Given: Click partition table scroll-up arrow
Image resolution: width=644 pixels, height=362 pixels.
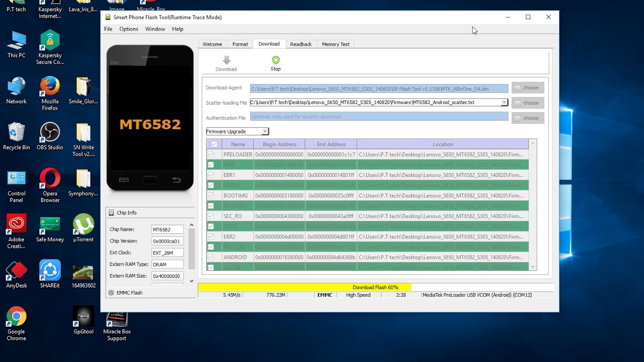Looking at the screenshot, I should click(533, 143).
